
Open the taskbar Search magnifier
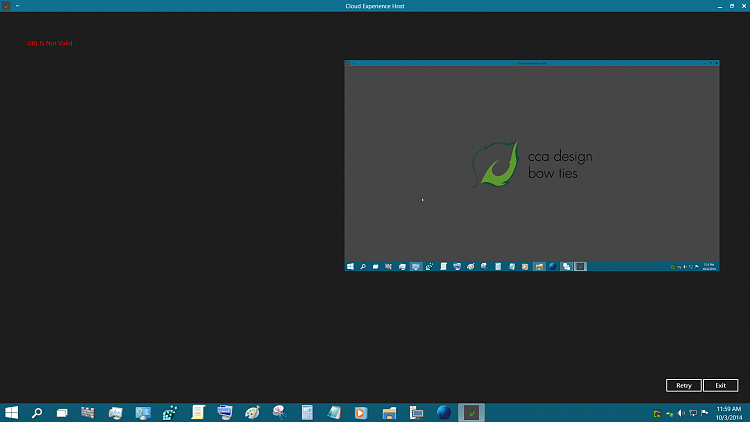click(37, 412)
